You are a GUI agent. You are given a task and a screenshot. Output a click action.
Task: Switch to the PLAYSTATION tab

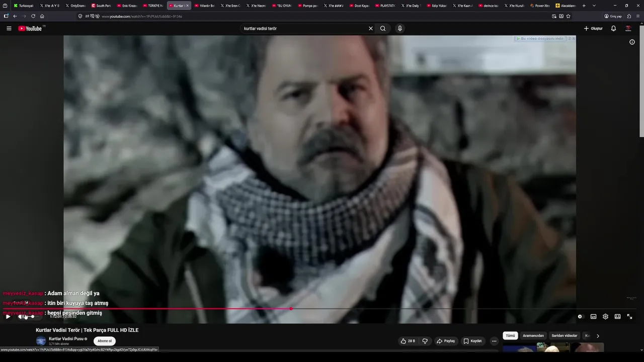click(x=385, y=6)
